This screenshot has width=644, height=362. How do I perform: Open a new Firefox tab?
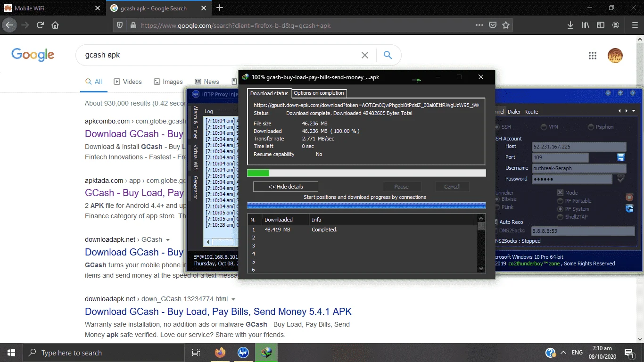[220, 8]
